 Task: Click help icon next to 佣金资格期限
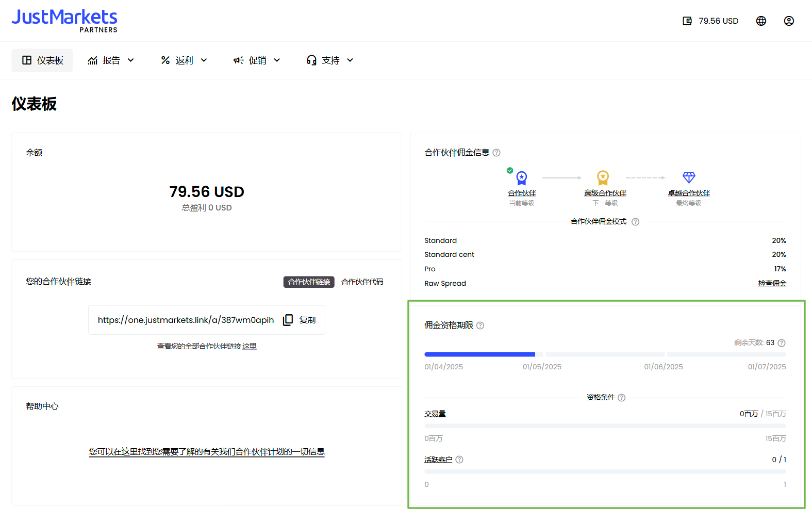[x=480, y=325]
